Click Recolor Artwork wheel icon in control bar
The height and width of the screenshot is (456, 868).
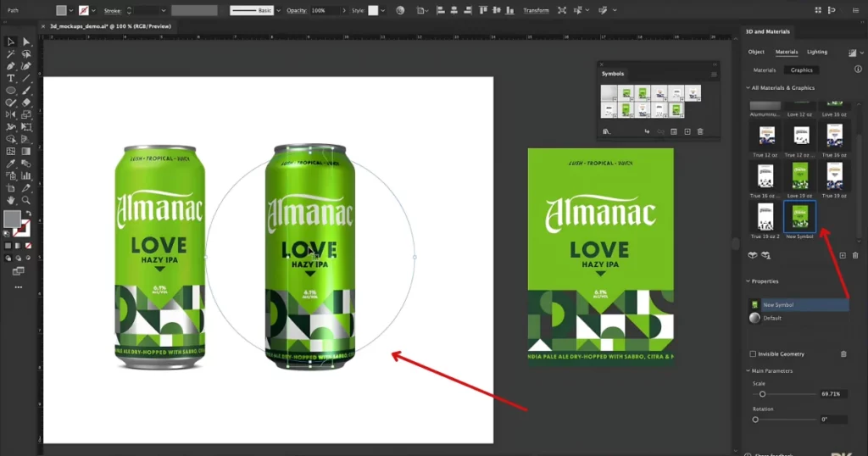tap(400, 10)
